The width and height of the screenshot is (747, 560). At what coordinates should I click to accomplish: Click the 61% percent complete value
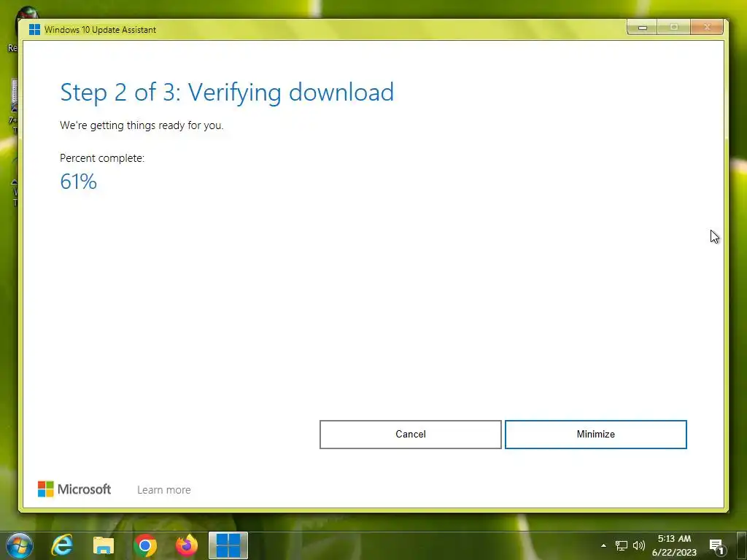click(x=79, y=182)
